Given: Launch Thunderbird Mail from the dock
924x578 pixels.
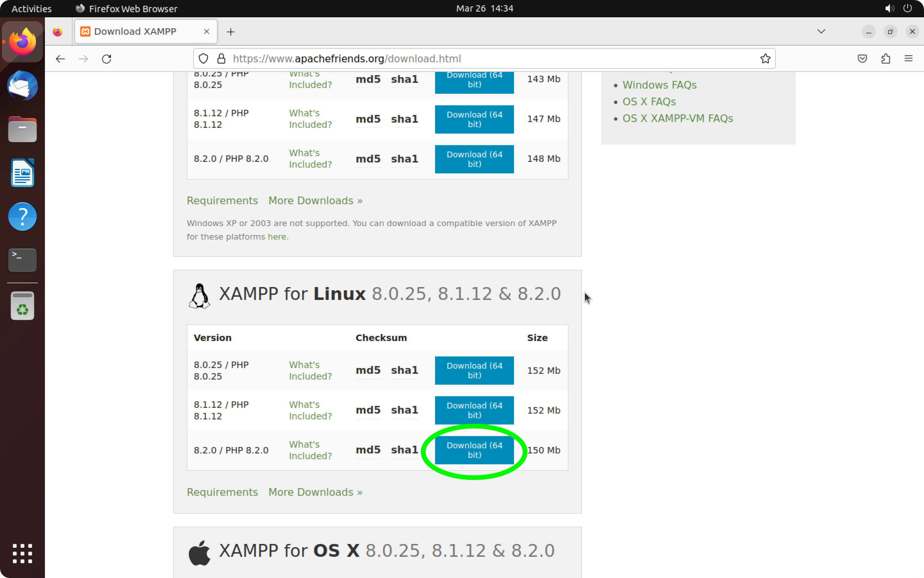Looking at the screenshot, I should [x=22, y=86].
